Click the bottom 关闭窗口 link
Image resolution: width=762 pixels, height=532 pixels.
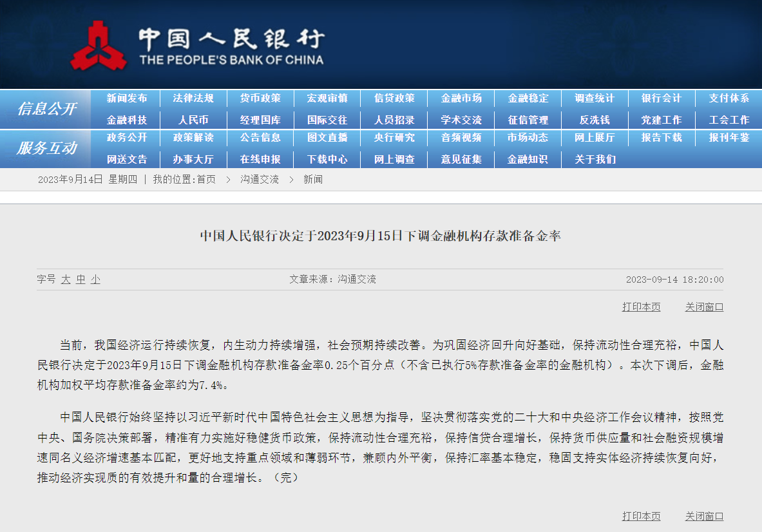(703, 517)
